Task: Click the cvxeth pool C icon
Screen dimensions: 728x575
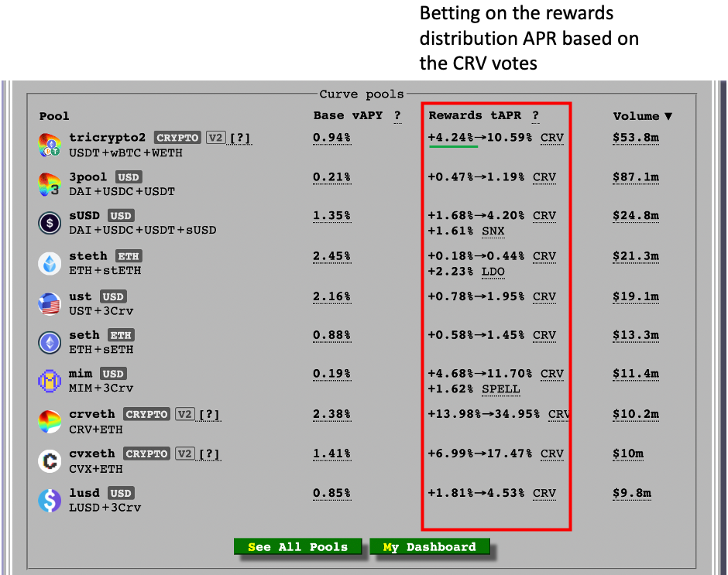Action: pos(50,461)
